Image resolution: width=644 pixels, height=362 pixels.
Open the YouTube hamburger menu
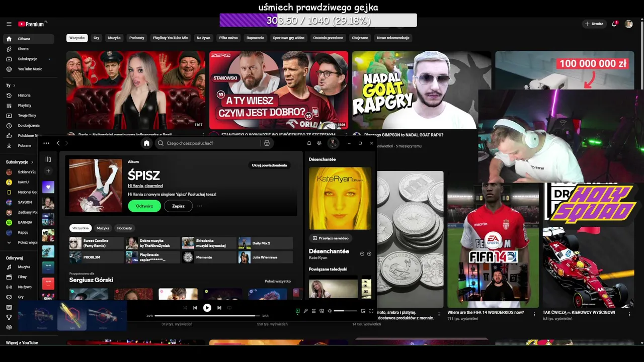(x=9, y=24)
